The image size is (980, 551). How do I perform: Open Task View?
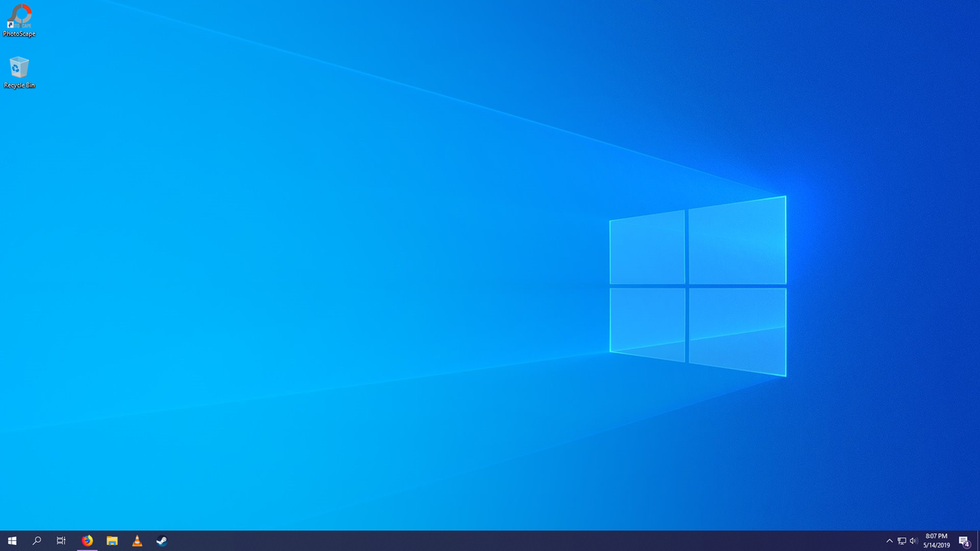(x=60, y=541)
